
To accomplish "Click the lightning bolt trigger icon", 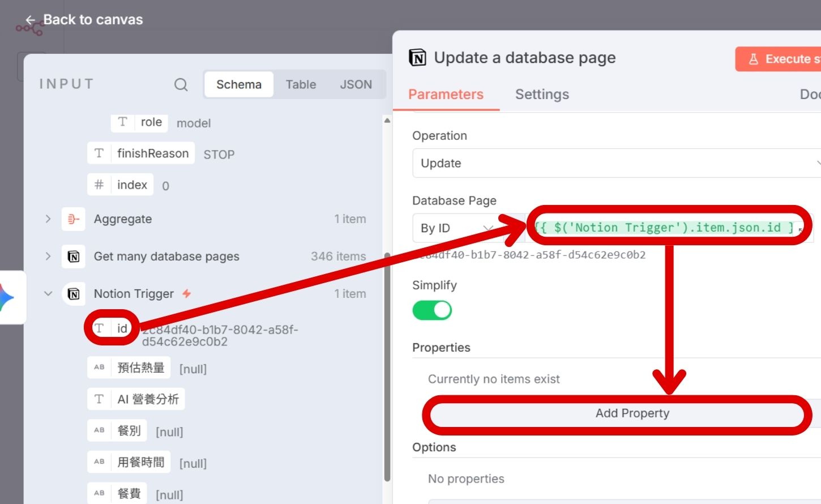I will [186, 293].
